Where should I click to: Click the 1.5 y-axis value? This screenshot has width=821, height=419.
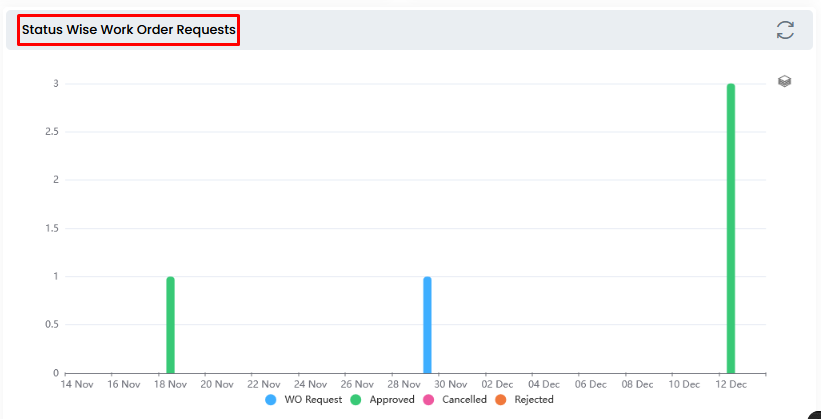[x=51, y=228]
